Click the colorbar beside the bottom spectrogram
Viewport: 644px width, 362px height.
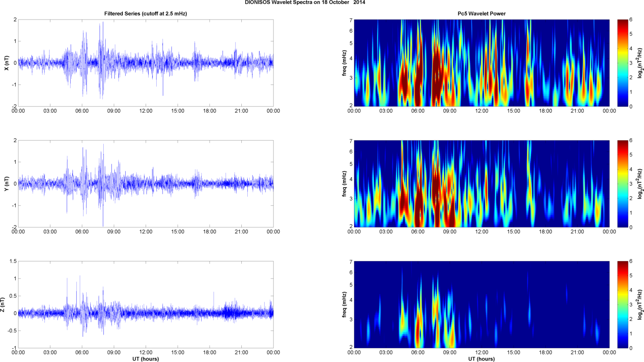(622, 304)
